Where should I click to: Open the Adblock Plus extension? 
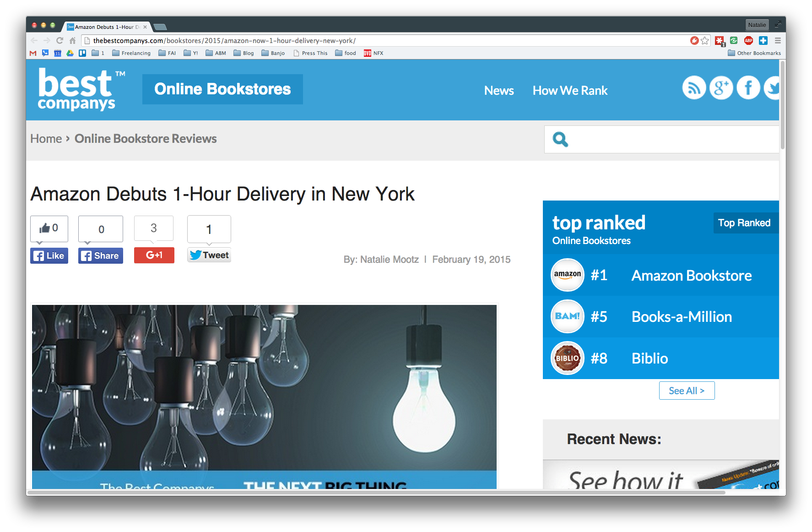[x=749, y=41]
